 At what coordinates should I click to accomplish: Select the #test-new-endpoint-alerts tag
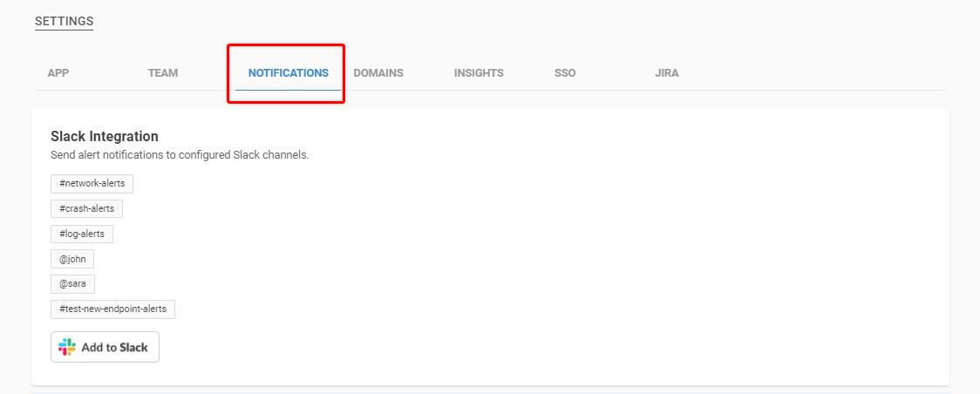tap(113, 309)
